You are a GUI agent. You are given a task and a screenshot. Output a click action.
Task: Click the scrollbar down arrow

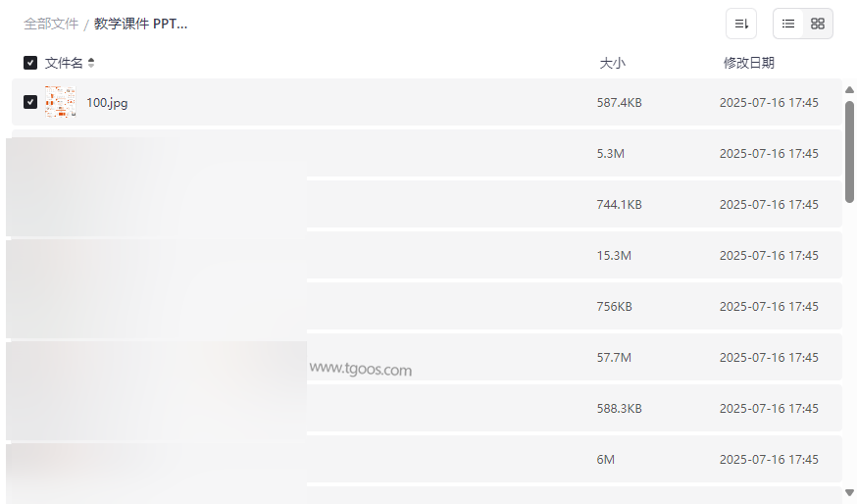849,491
